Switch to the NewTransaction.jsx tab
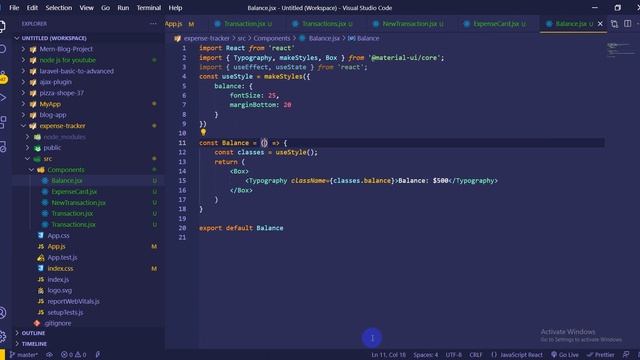This screenshot has height=360, width=640. [409, 24]
